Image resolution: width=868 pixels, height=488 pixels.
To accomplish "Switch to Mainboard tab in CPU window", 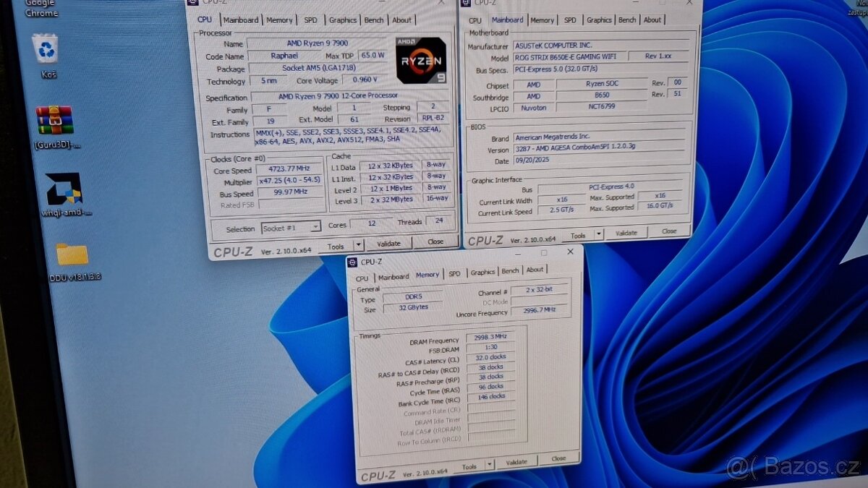I will (x=241, y=20).
